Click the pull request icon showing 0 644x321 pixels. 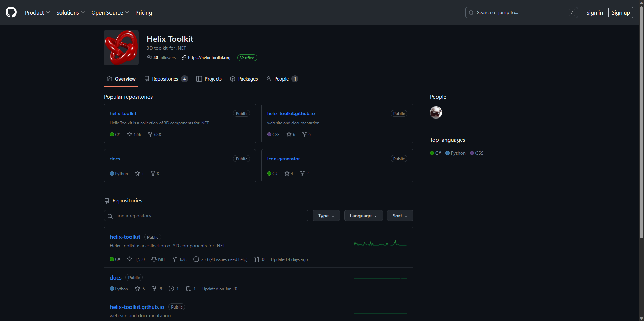click(257, 259)
